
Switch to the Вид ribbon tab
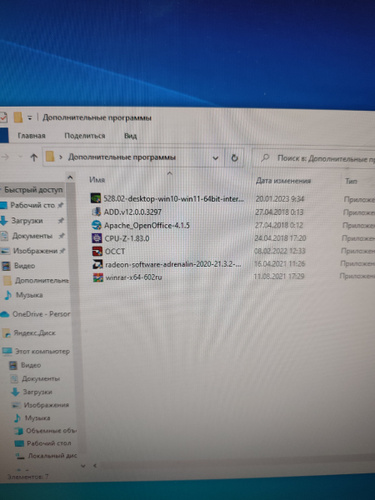[x=130, y=136]
